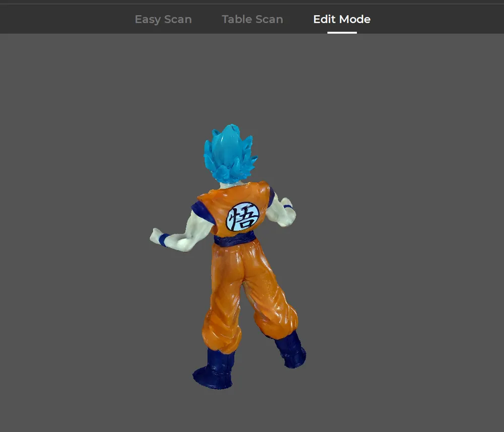Image resolution: width=504 pixels, height=432 pixels.
Task: Select the Edit Mode tab
Action: (x=342, y=19)
